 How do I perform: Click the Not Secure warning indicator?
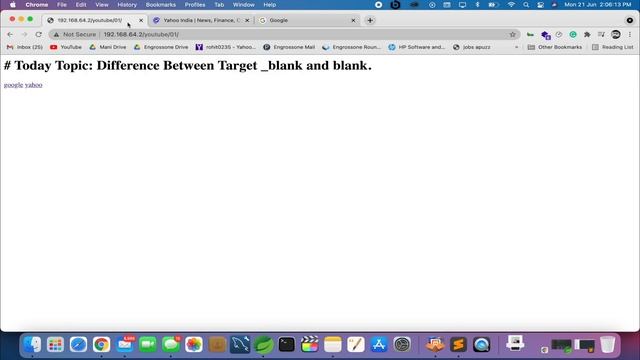(75, 35)
